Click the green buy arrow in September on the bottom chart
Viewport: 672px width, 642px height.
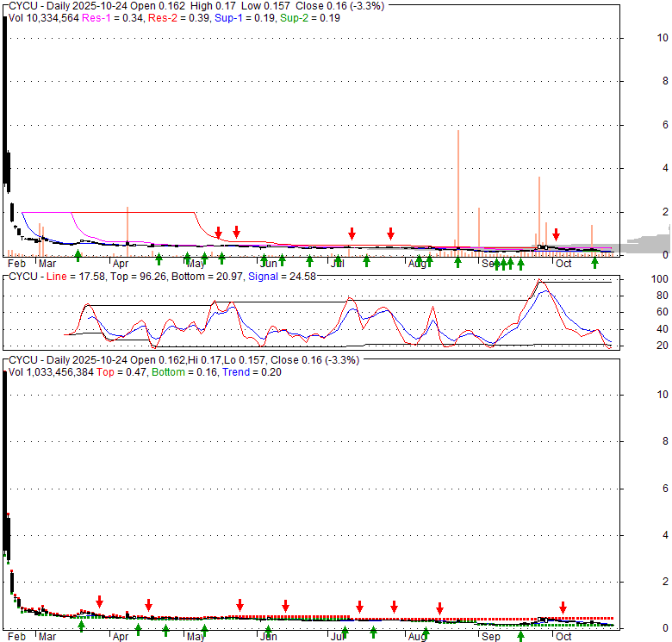coord(520,637)
